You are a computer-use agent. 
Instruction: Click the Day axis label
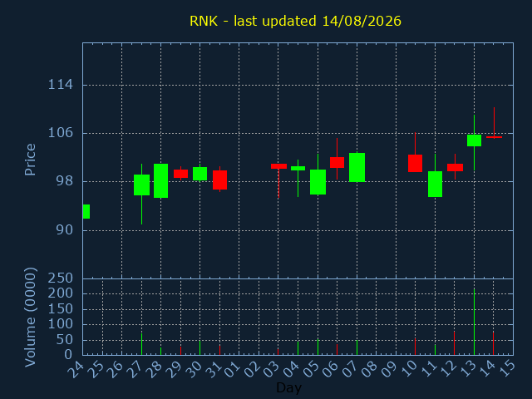[x=288, y=387]
